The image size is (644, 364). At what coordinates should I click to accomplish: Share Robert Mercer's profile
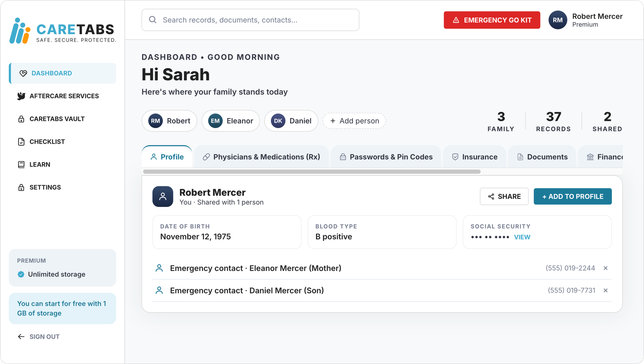click(504, 196)
